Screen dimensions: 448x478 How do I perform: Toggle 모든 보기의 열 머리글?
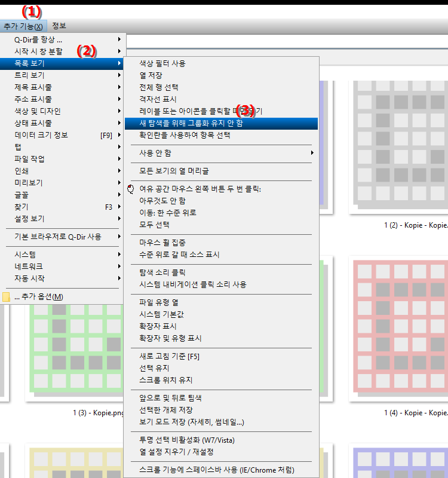click(221, 171)
